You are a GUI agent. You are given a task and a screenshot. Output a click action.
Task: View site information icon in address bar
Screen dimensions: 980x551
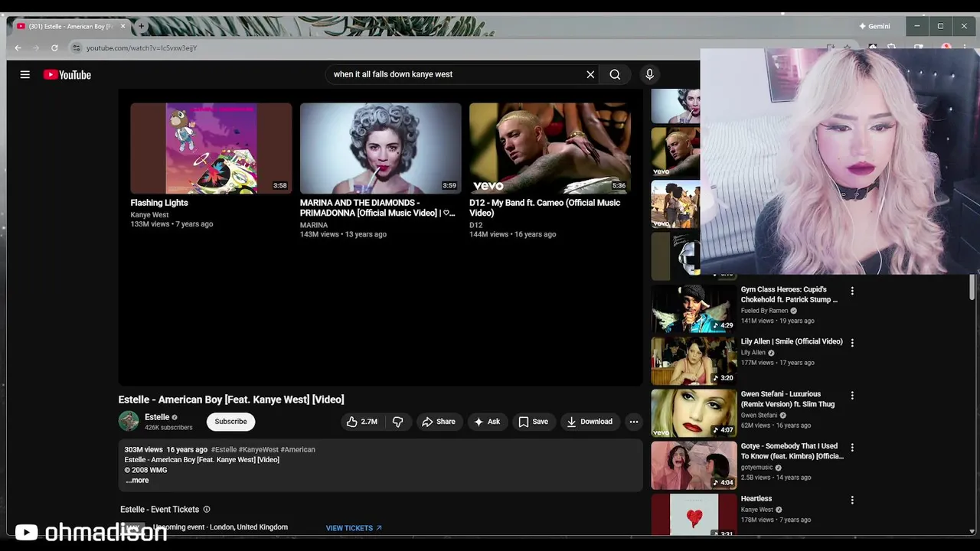click(x=76, y=47)
